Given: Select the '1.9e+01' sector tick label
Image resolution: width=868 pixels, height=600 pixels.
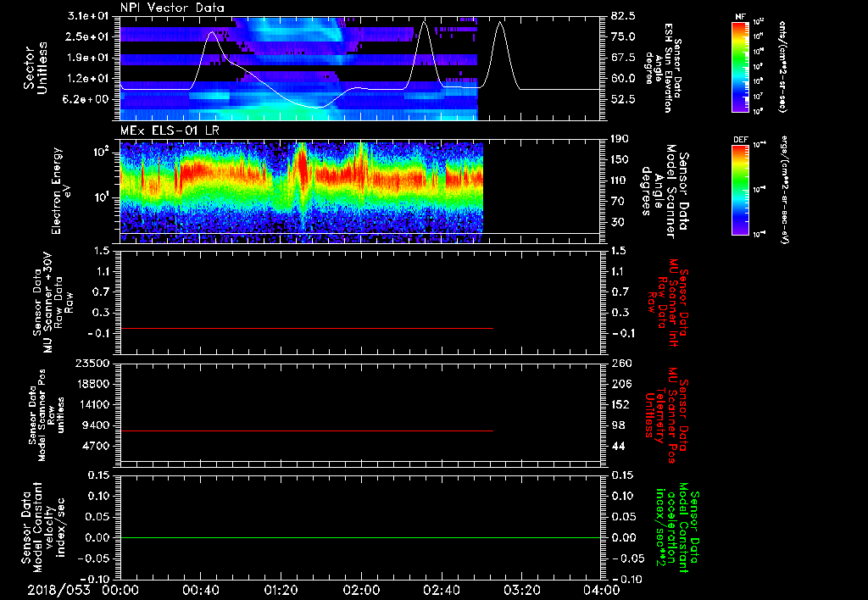Looking at the screenshot, I should 87,58.
